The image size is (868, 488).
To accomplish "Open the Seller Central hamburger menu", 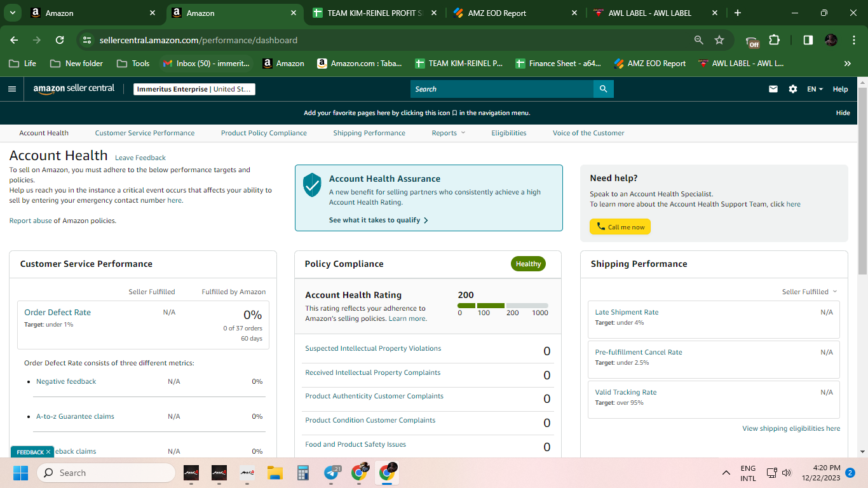I will (x=12, y=89).
